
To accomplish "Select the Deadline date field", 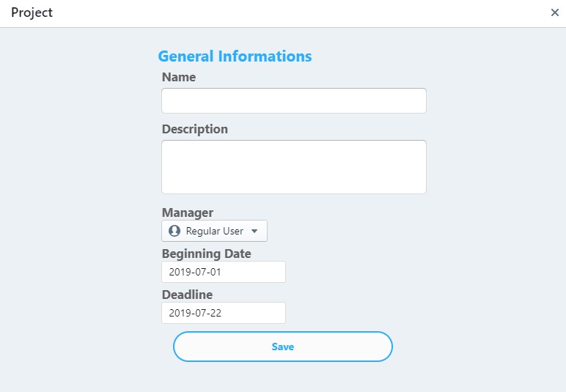I will point(223,313).
